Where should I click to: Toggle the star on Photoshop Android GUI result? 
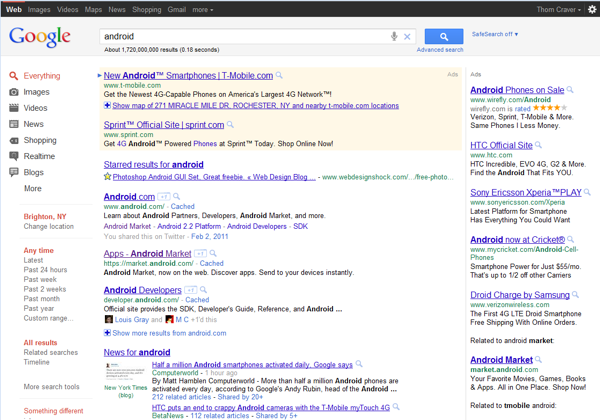(x=108, y=176)
